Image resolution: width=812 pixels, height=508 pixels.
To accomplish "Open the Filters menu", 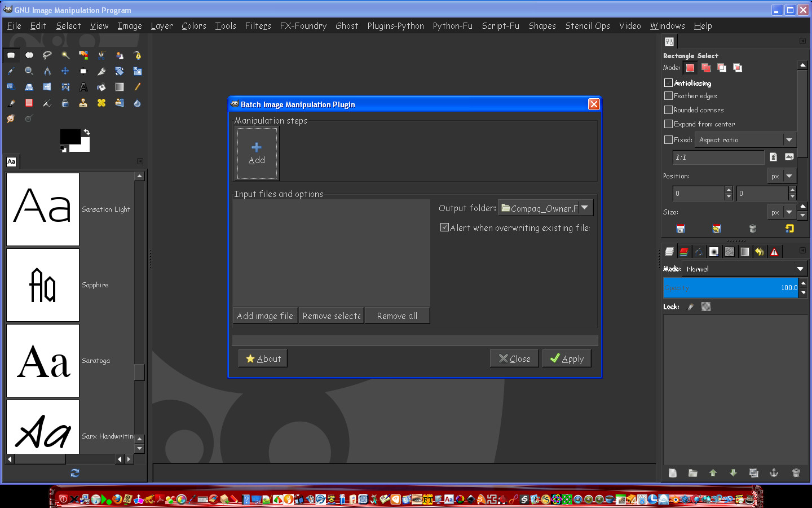I will point(258,26).
